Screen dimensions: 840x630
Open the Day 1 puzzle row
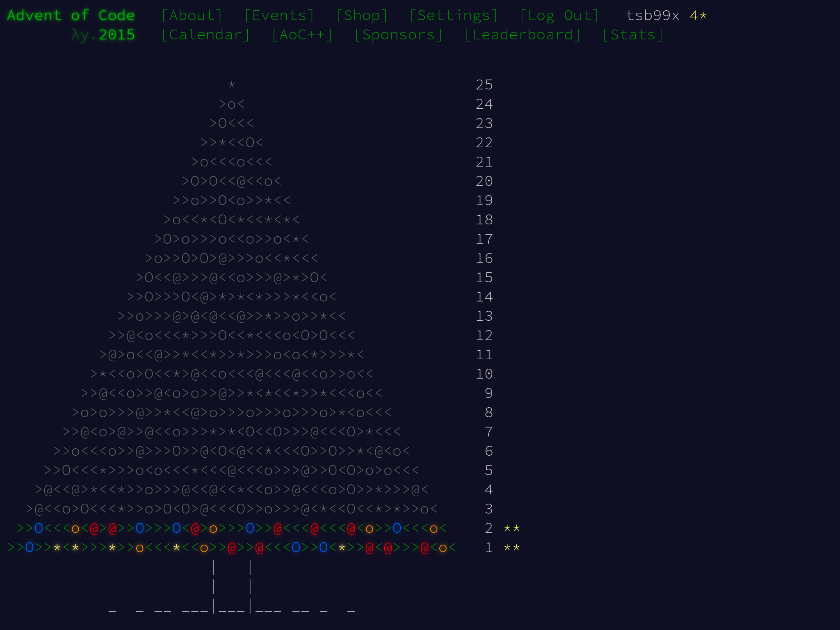pyautogui.click(x=232, y=548)
